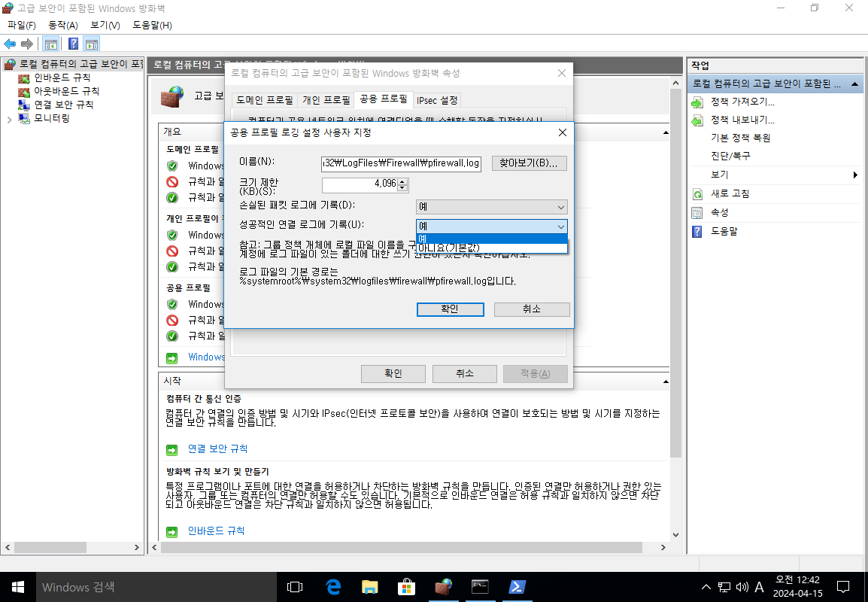Switch to 도메인 프로필 tab
This screenshot has width=868, height=602.
(265, 100)
